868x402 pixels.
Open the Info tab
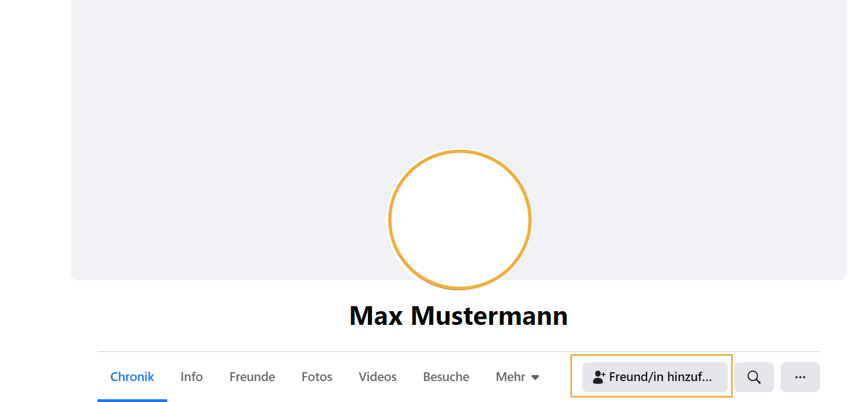point(191,377)
